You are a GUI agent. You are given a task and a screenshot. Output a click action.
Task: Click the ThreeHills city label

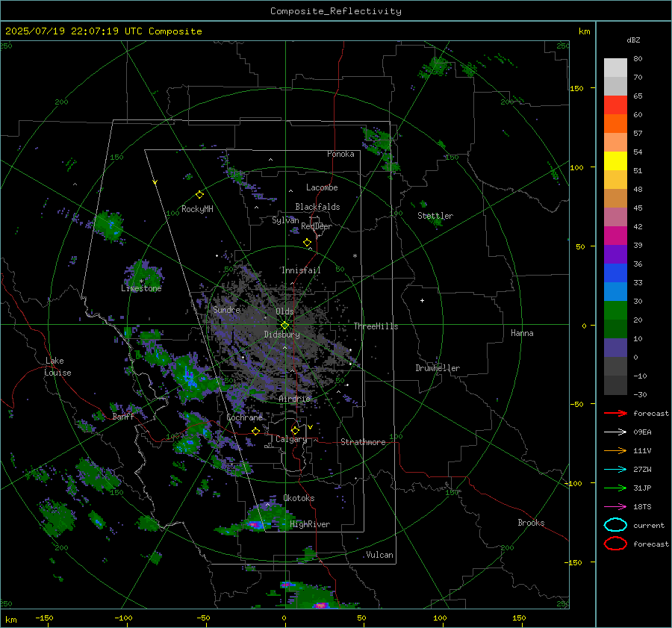[x=376, y=326]
